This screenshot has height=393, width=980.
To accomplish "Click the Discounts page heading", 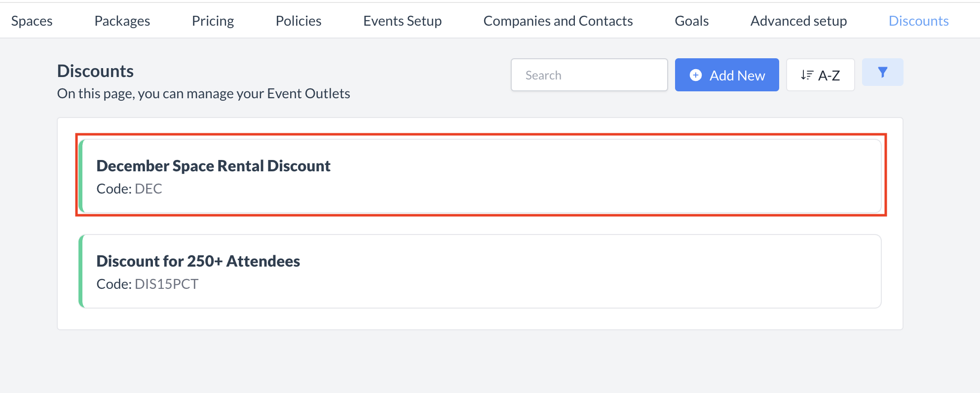I will point(95,71).
